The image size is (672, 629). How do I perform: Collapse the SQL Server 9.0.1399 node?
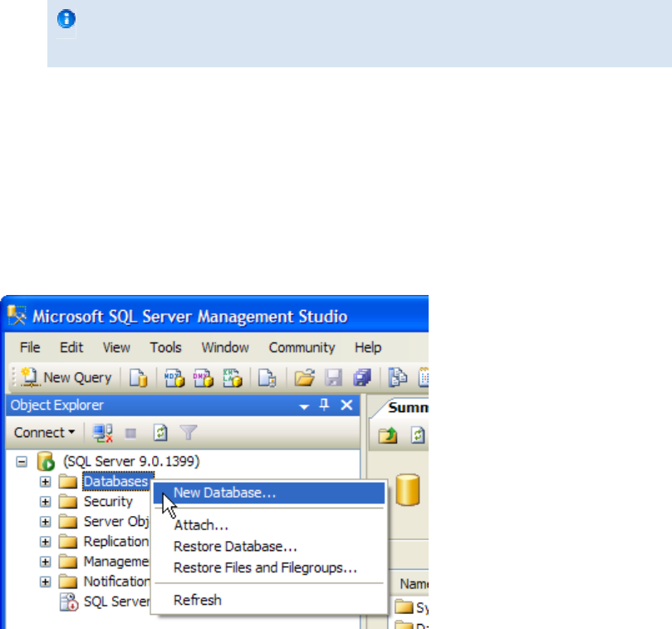pos(22,462)
